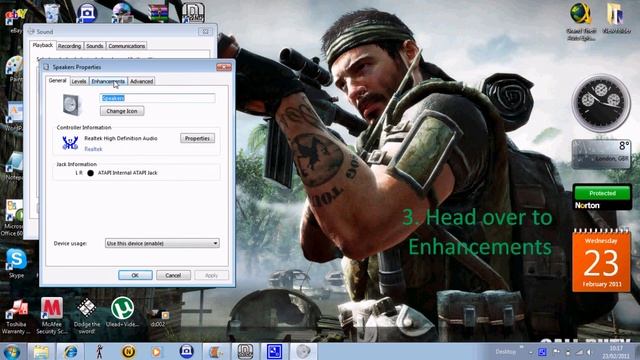This screenshot has width=640, height=360.
Task: Click Cancel in Speakers Properties
Action: click(173, 275)
